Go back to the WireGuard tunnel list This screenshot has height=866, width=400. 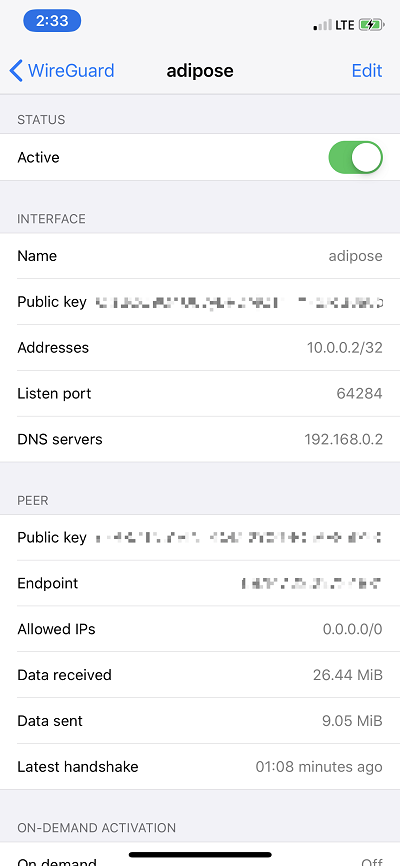coord(62,71)
